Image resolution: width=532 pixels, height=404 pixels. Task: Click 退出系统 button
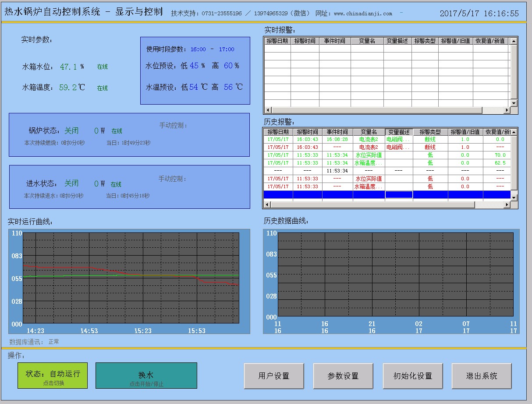point(481,376)
